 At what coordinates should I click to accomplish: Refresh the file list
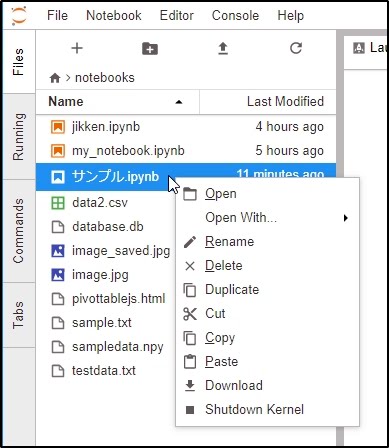tap(296, 48)
